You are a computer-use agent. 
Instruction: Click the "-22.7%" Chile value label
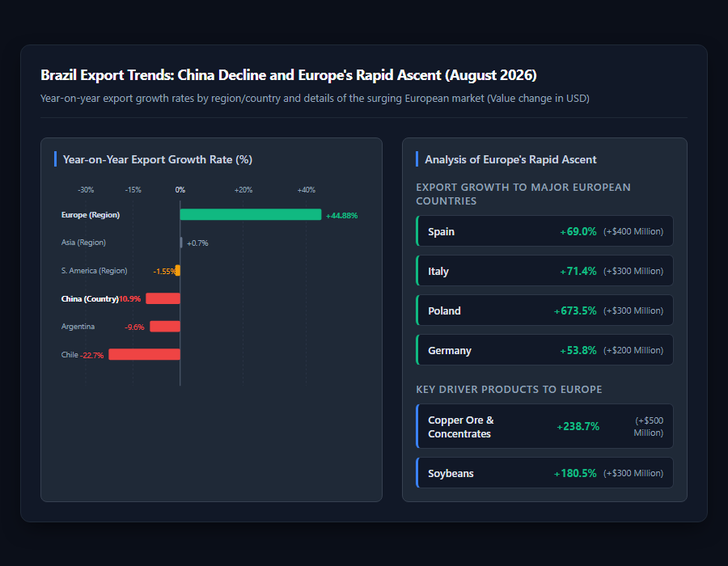[92, 356]
